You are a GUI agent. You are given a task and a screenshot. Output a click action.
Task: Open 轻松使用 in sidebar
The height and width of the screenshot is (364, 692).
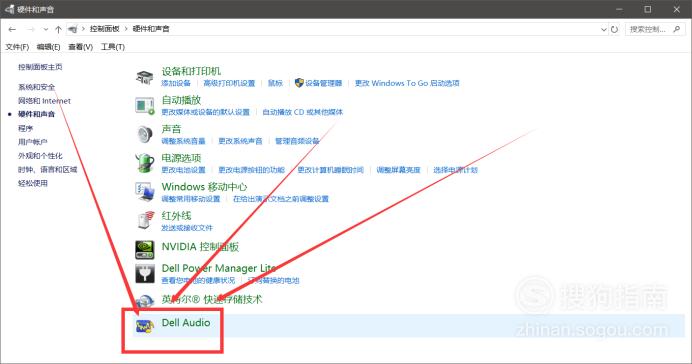33,183
